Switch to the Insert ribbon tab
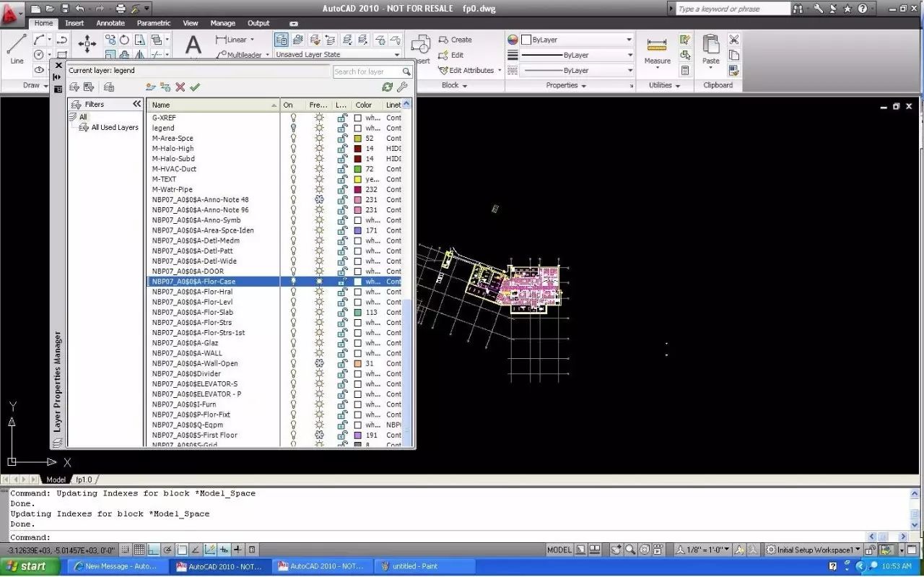 pyautogui.click(x=74, y=23)
